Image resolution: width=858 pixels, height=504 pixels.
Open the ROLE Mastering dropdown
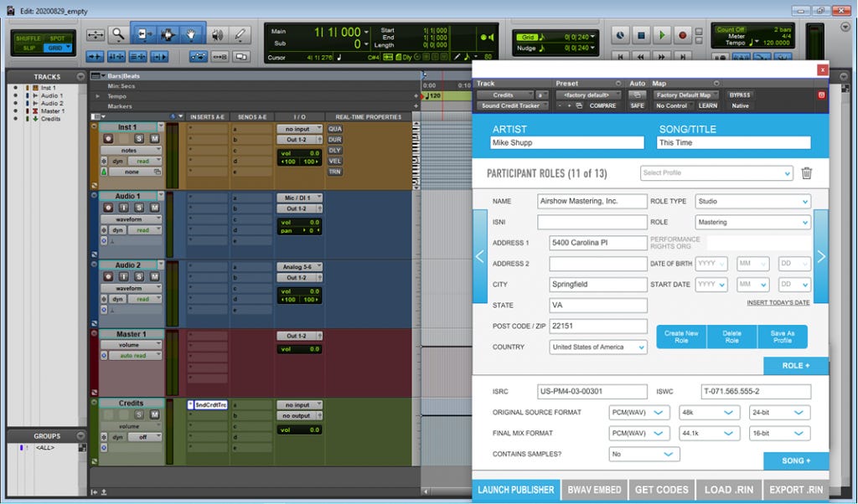[753, 223]
